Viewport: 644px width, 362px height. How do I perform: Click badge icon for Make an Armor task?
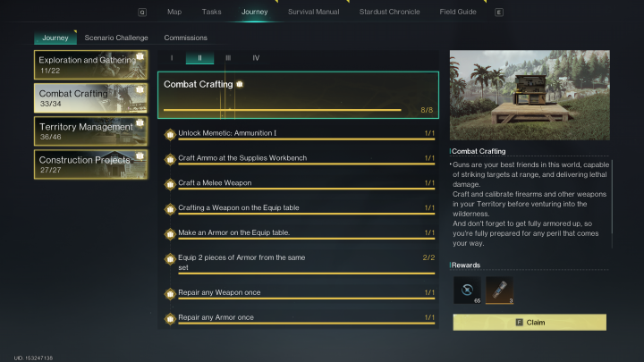pyautogui.click(x=170, y=234)
